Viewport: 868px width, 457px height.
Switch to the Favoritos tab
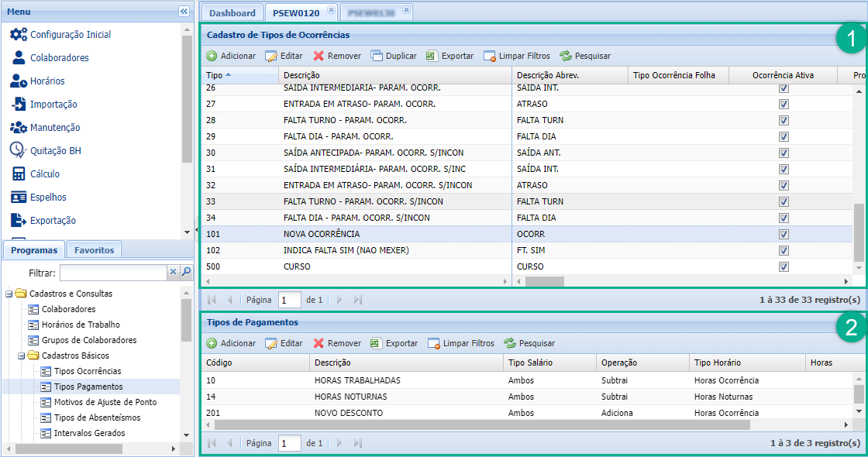pos(94,250)
